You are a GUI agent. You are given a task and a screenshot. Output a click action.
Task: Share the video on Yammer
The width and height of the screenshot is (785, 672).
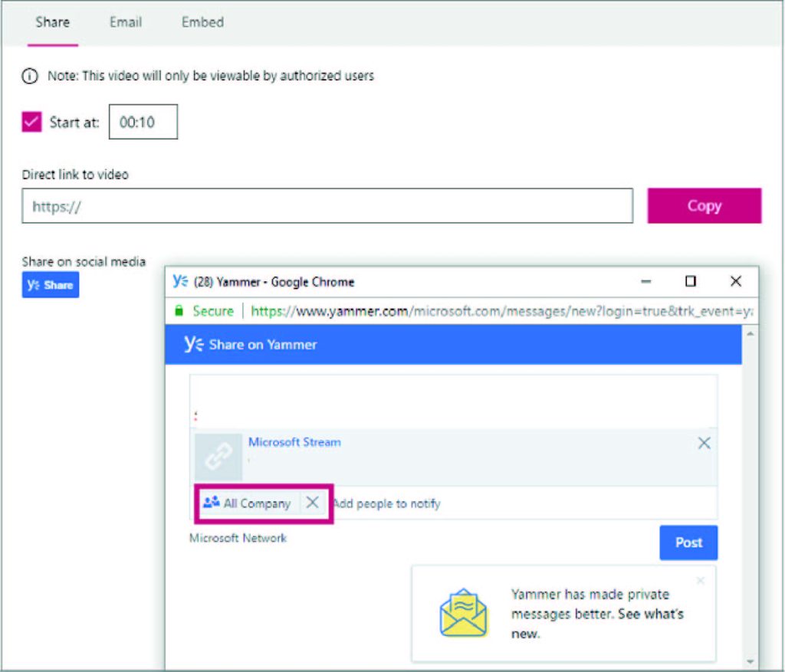tap(51, 285)
